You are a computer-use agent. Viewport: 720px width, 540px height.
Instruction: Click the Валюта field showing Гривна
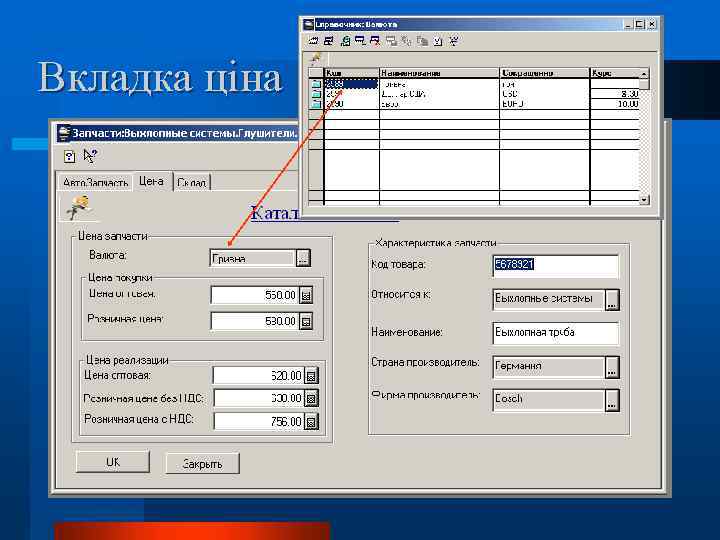pos(253,258)
